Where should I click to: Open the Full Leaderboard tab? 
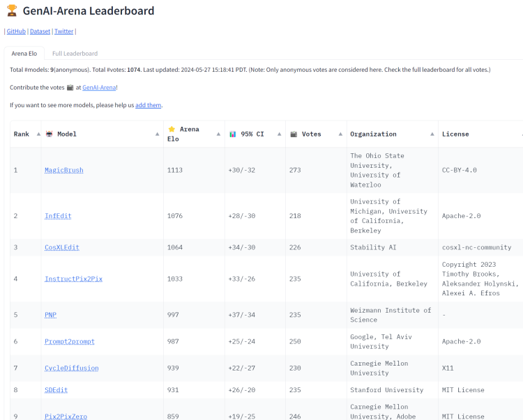(x=75, y=54)
